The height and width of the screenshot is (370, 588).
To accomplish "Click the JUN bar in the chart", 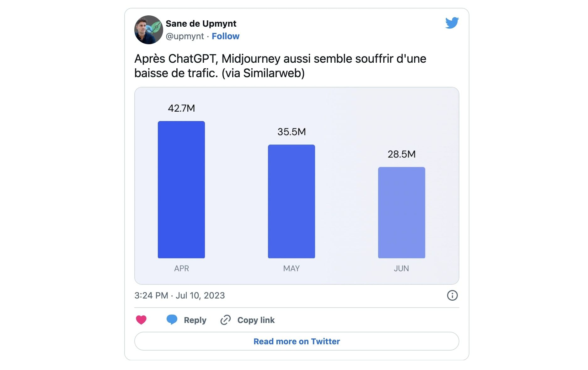I will (x=402, y=213).
